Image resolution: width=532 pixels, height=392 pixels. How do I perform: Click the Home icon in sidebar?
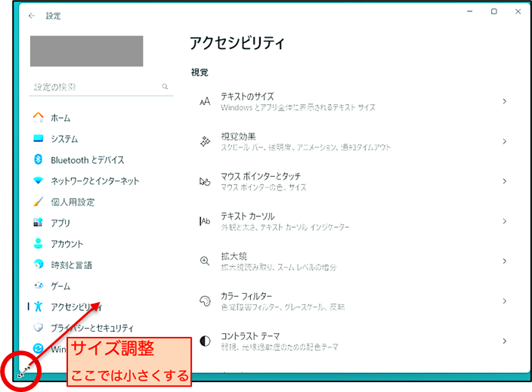(39, 118)
